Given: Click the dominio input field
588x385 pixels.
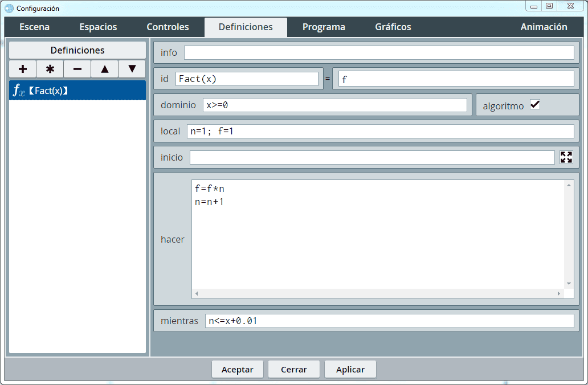Looking at the screenshot, I should click(334, 105).
